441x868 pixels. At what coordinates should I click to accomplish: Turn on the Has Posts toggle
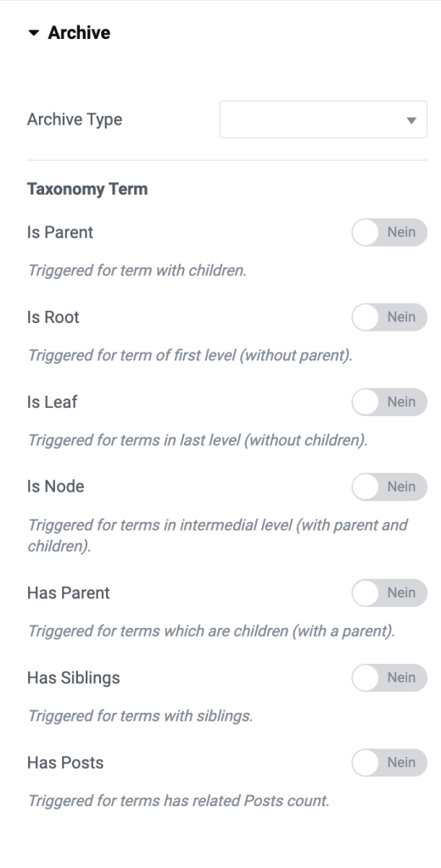pos(389,763)
